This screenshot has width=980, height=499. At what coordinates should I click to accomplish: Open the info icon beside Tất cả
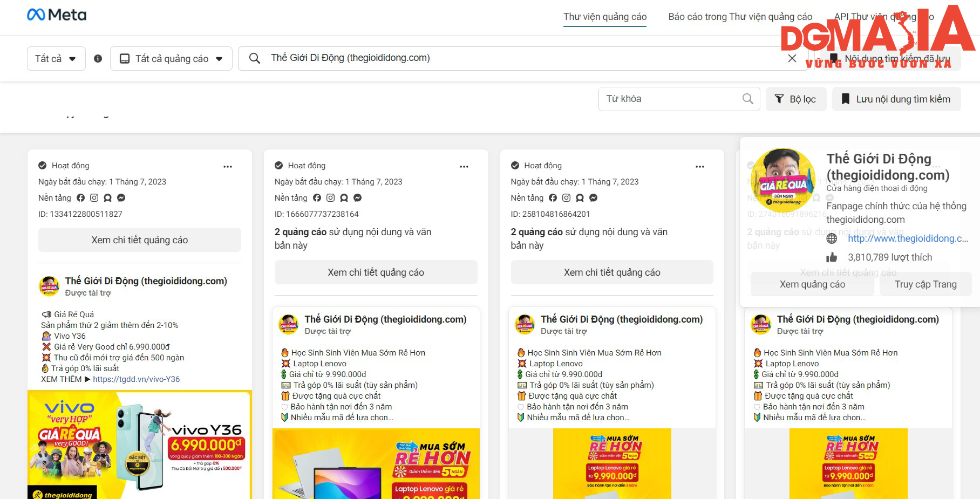pyautogui.click(x=98, y=59)
